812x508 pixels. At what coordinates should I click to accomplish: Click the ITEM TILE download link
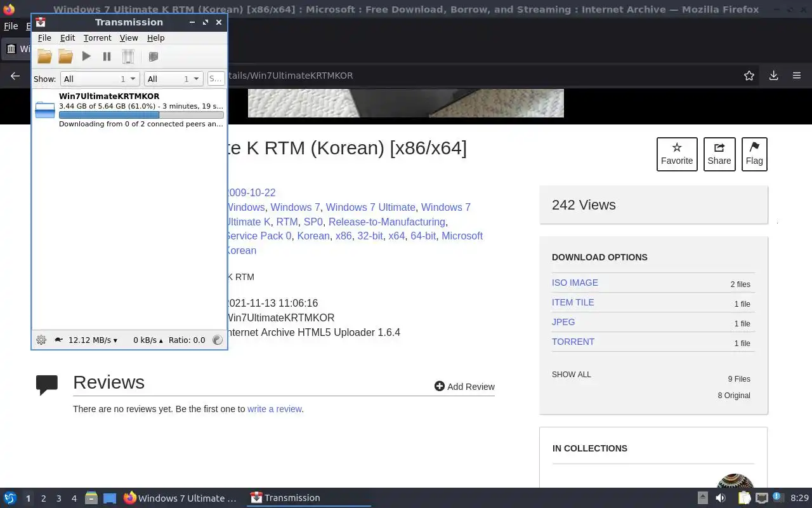click(573, 302)
